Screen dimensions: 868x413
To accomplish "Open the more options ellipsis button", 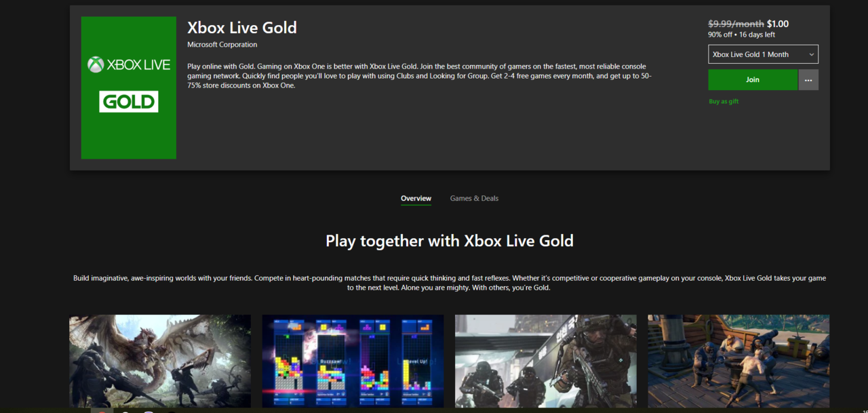I will pyautogui.click(x=808, y=79).
